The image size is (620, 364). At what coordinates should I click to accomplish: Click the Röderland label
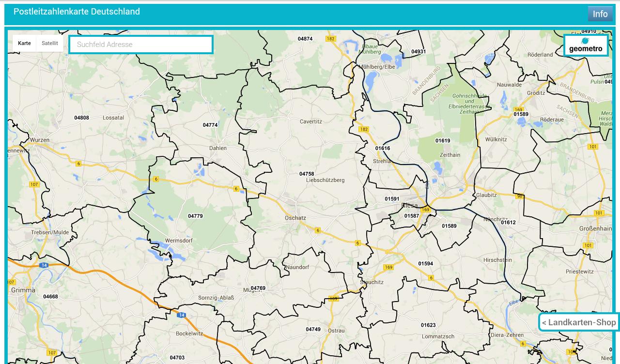[x=540, y=55]
